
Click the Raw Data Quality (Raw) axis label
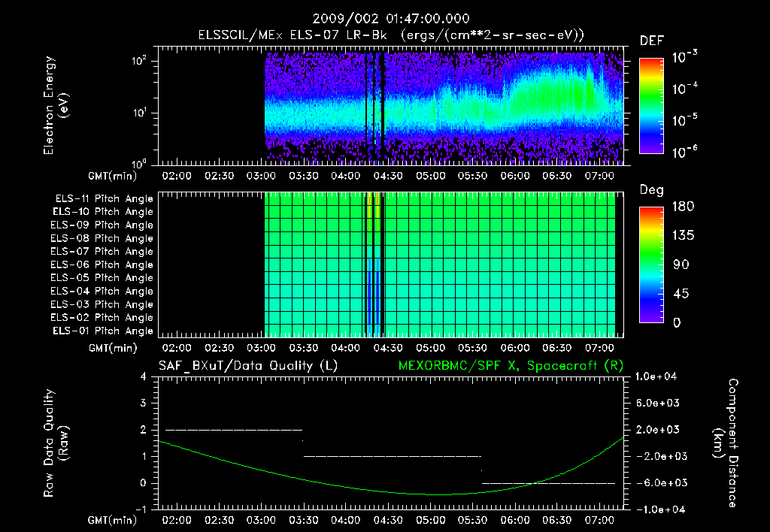tap(56, 443)
